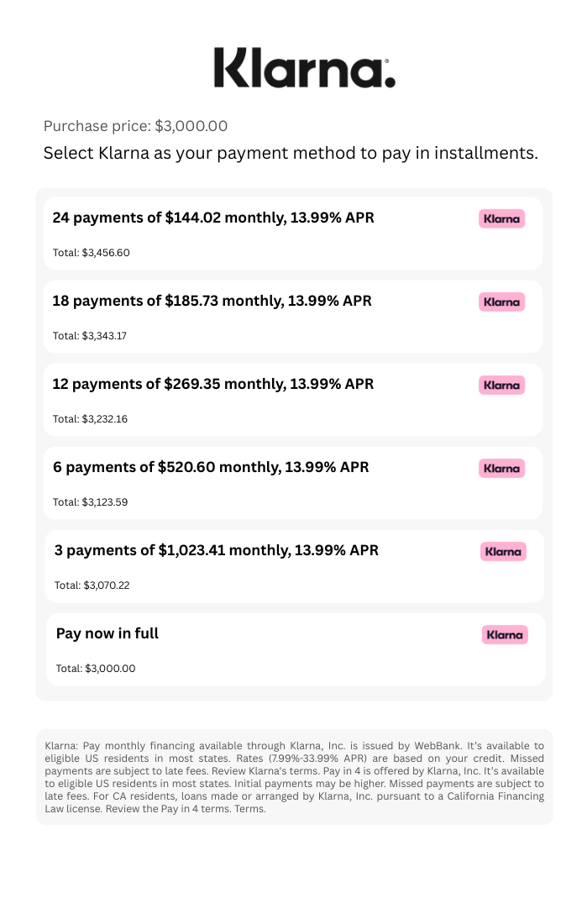
Task: Click Total: $3,456.60 under 24 payments
Action: point(92,253)
